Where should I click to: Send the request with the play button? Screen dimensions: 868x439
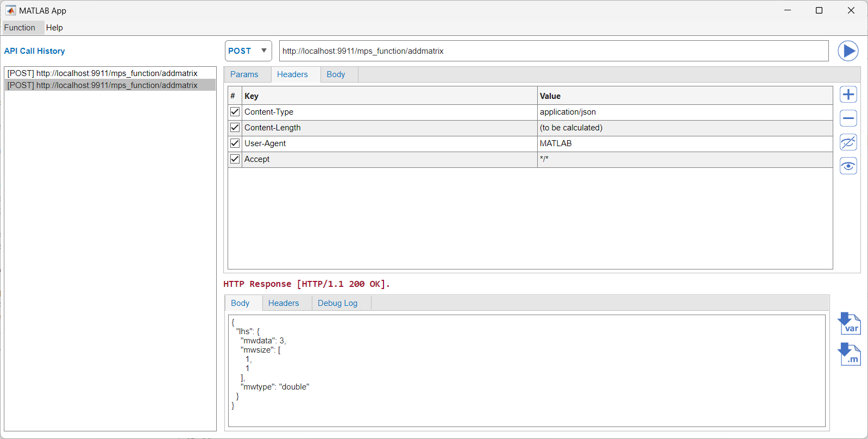point(848,51)
